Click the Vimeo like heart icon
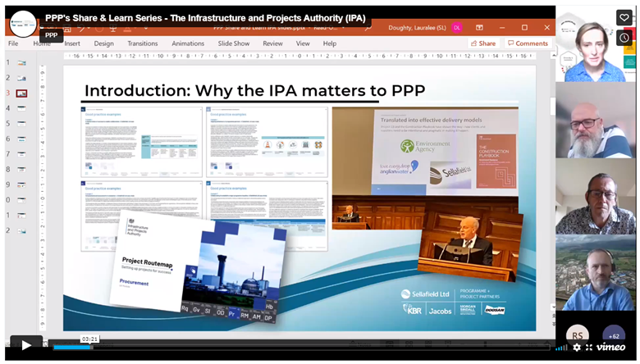The image size is (640, 364). 624,17
